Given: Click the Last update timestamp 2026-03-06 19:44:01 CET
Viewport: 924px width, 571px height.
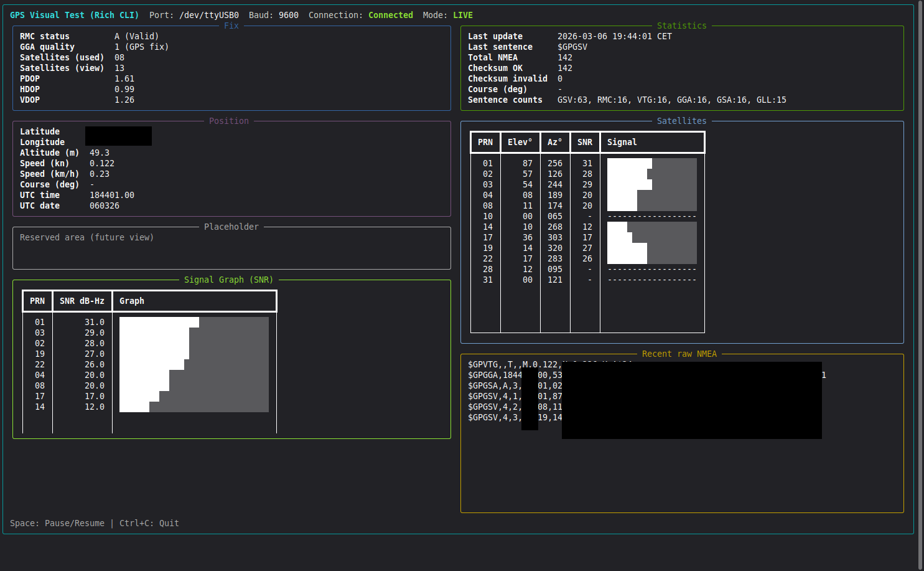Looking at the screenshot, I should pos(615,36).
